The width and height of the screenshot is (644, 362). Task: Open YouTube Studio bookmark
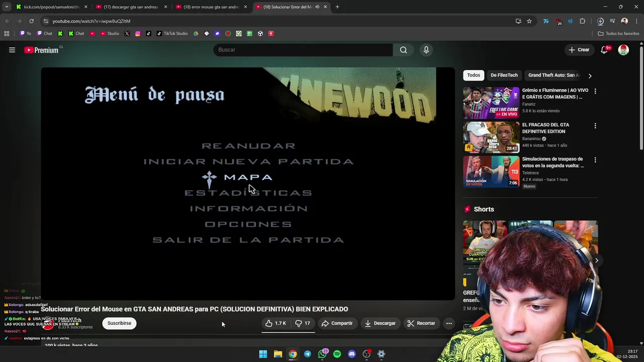[110, 34]
